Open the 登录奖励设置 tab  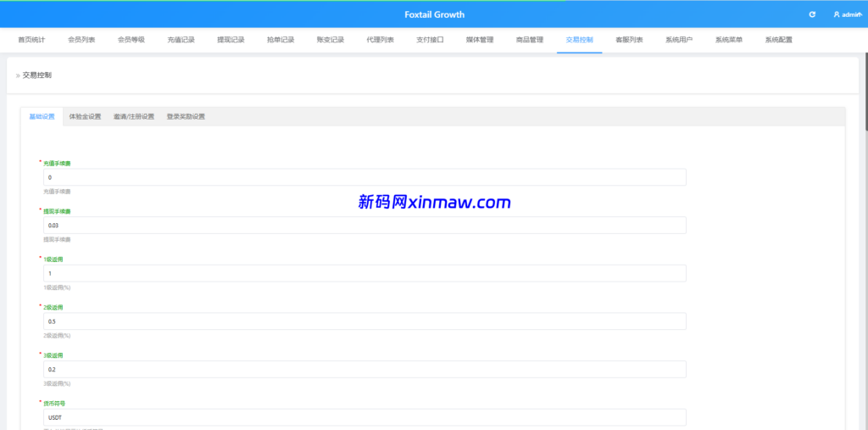[186, 117]
